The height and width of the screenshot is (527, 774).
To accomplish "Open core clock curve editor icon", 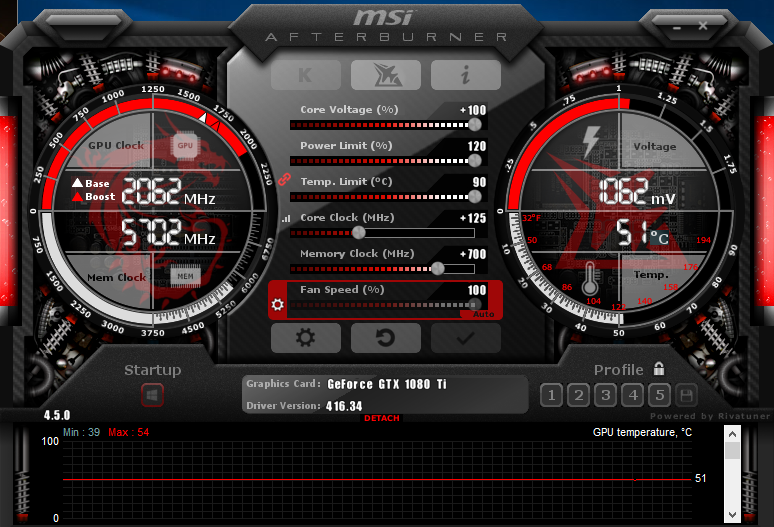I will tap(286, 218).
